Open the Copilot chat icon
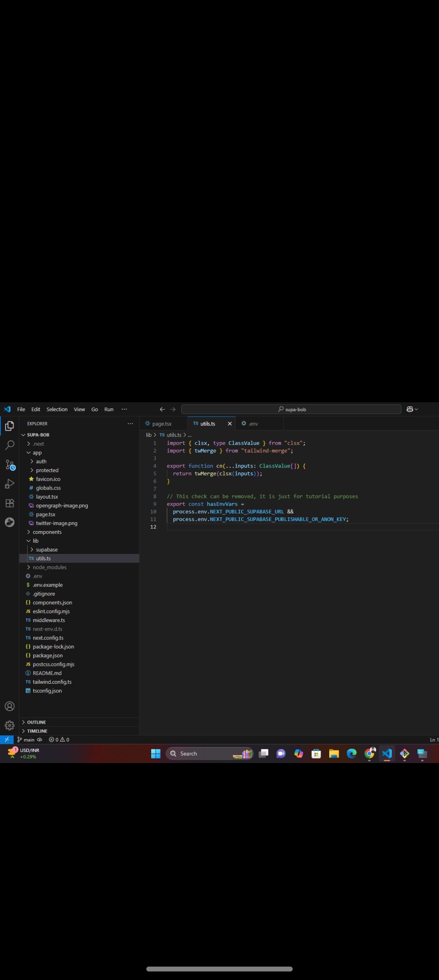The width and height of the screenshot is (439, 980). coord(410,409)
